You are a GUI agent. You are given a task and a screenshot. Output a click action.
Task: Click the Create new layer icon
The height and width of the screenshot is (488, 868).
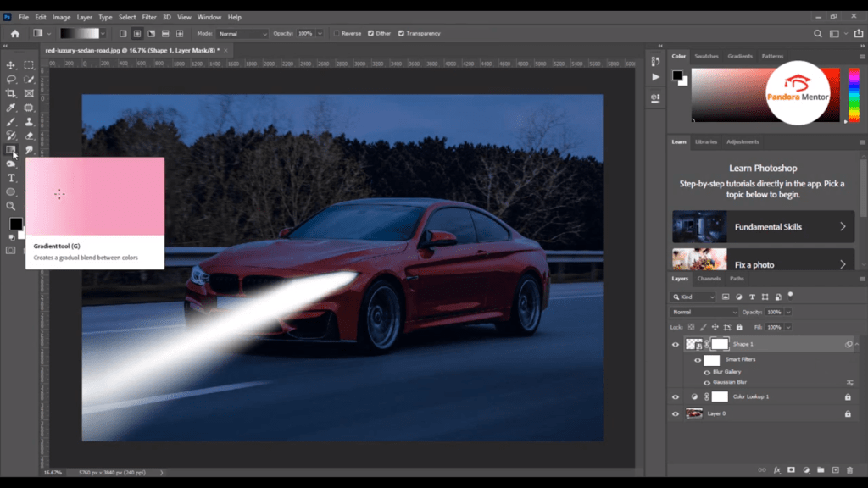pos(835,469)
